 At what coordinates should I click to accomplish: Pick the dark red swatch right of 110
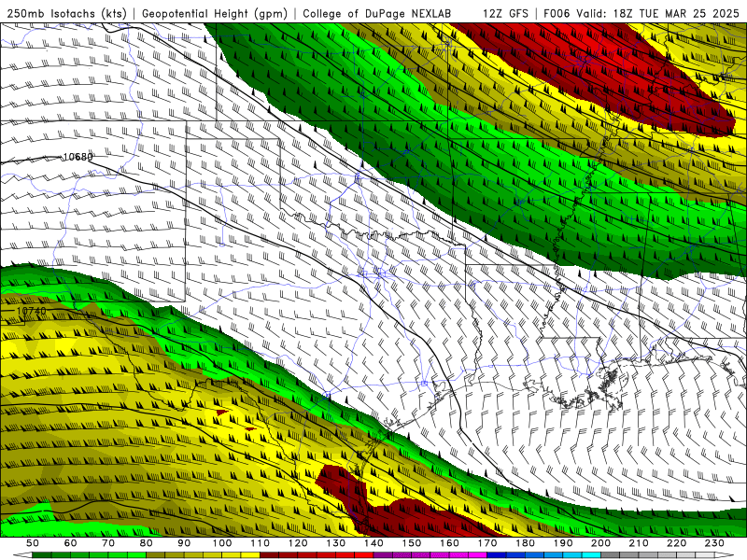coord(269,555)
